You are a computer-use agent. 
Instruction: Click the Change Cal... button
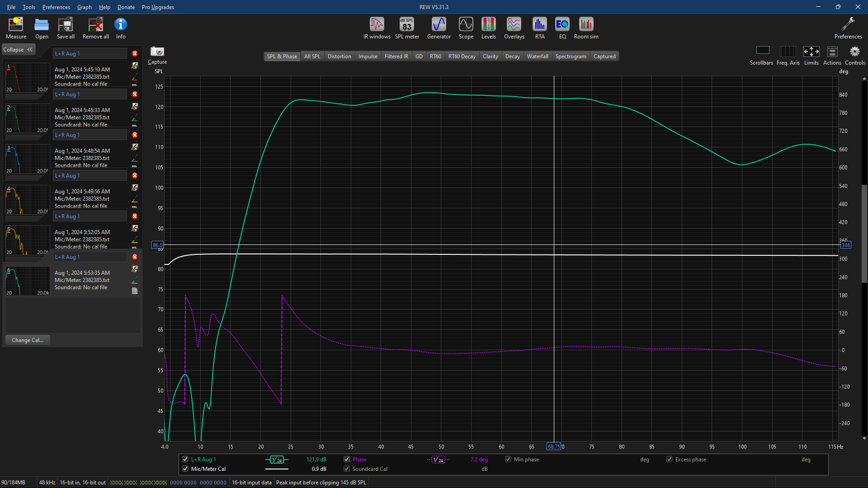point(28,340)
